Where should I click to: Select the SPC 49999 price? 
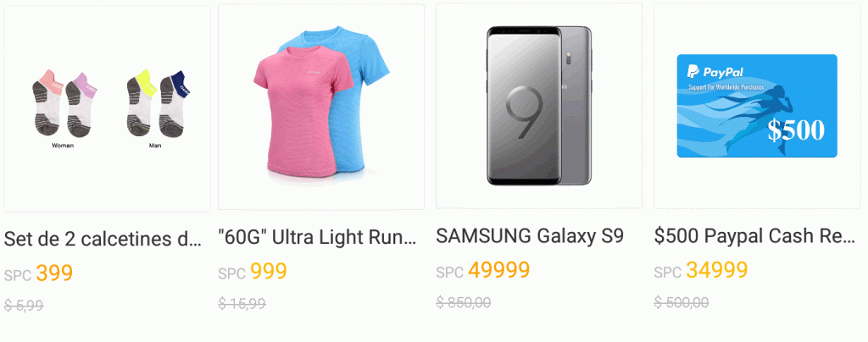[483, 271]
